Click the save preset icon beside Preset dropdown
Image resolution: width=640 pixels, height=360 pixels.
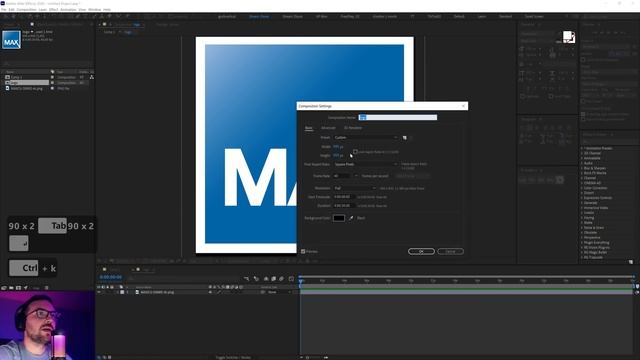(404, 138)
